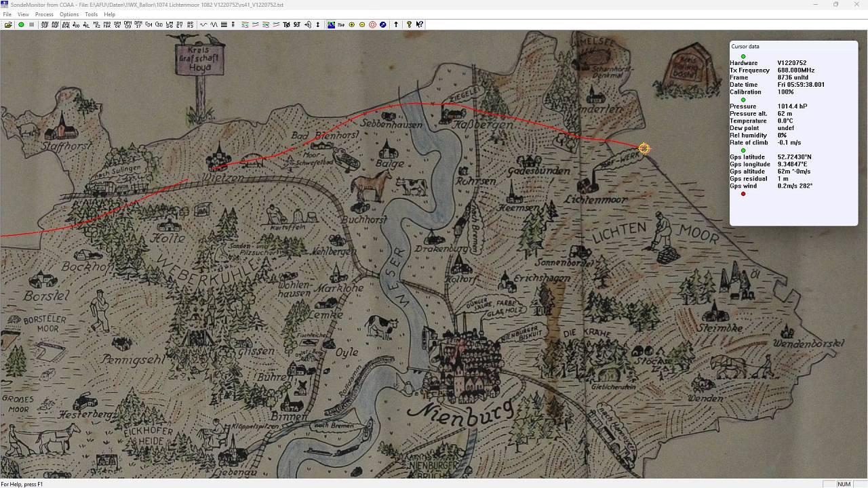Click the ST toolbar icon

tap(297, 24)
